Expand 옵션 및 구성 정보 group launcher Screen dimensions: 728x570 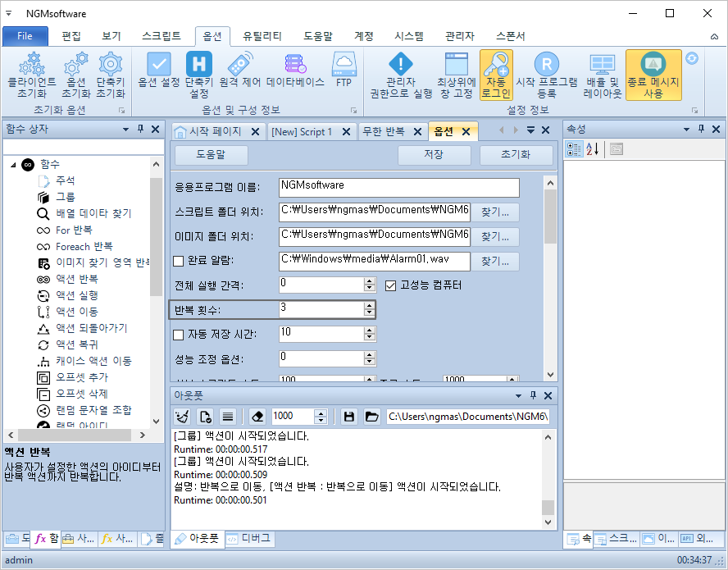[x=354, y=111]
